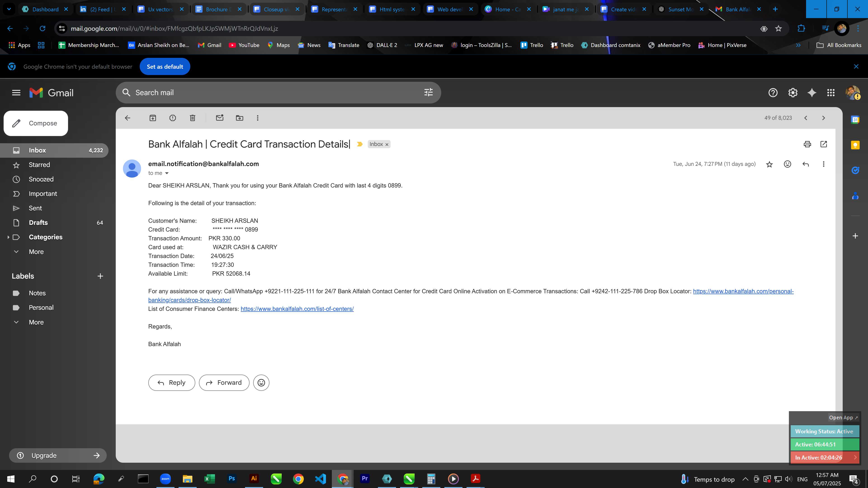Open Gmail support help icon
This screenshot has width=868, height=488.
773,93
